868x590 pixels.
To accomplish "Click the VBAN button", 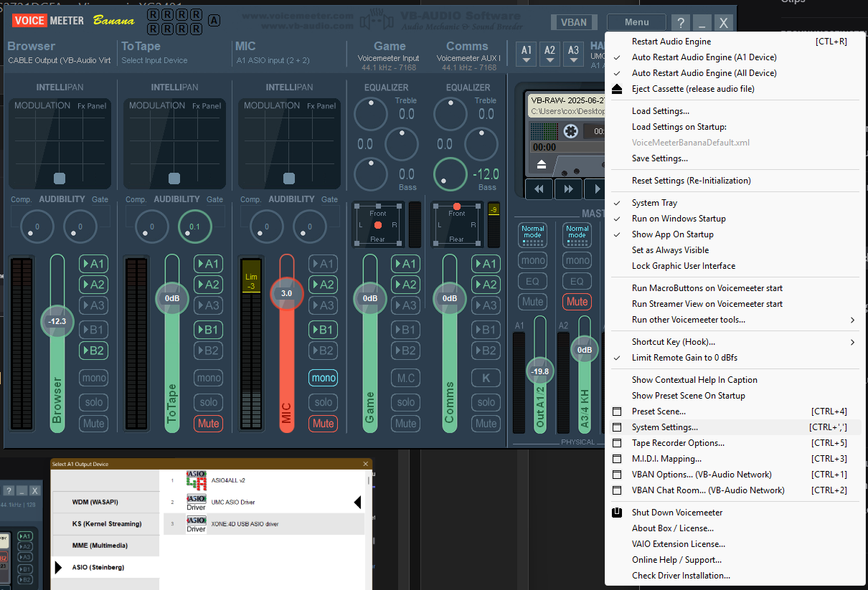I will [573, 22].
